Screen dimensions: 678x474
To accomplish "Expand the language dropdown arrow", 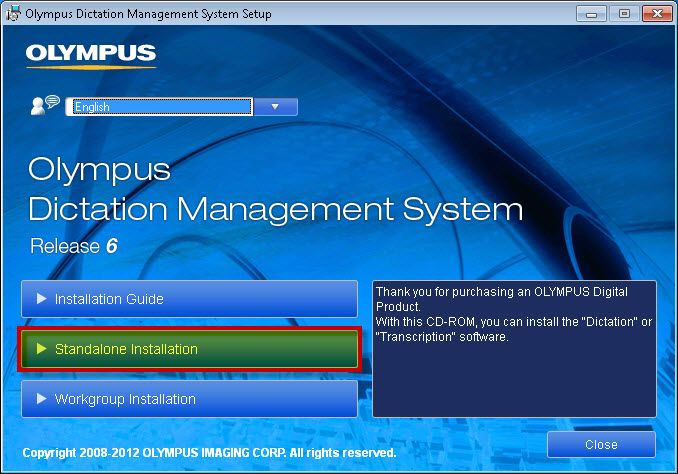I will point(275,107).
